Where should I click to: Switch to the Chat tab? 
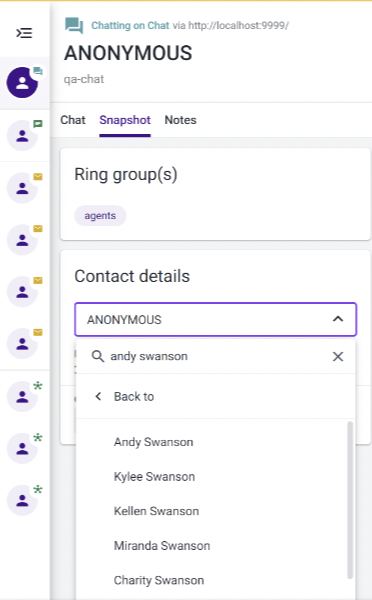(73, 120)
